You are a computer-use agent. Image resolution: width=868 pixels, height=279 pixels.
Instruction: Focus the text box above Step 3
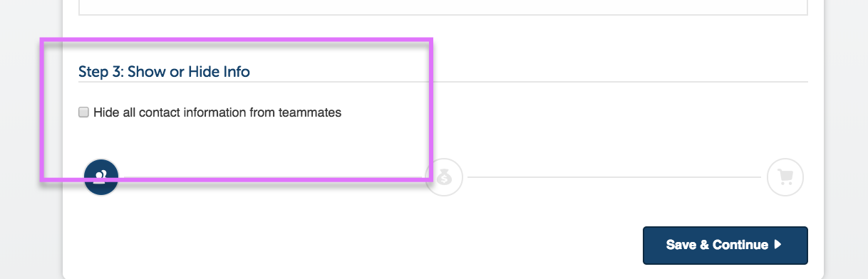[443, 7]
